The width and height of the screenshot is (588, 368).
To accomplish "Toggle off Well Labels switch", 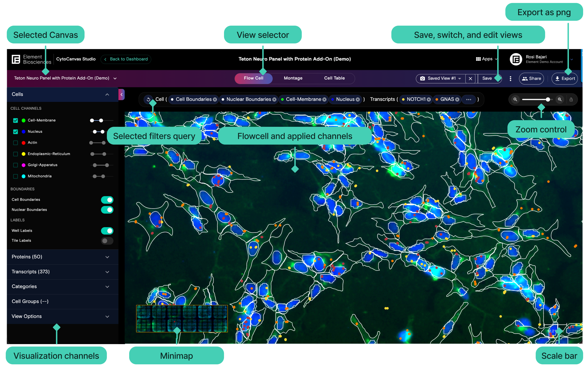I will click(107, 231).
